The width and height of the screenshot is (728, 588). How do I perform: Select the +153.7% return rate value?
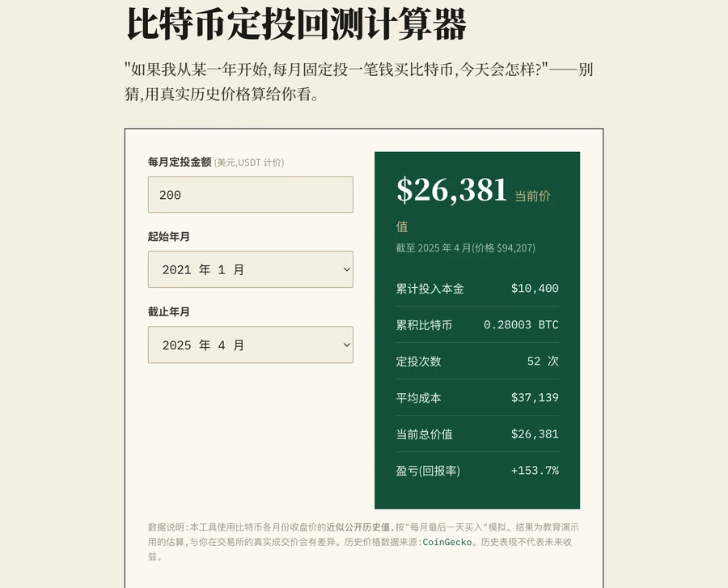(535, 471)
